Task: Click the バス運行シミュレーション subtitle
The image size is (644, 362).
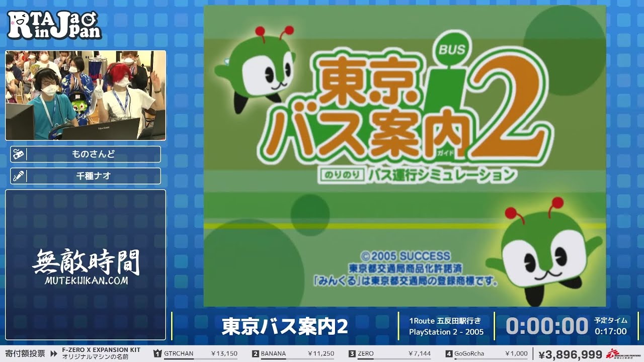Action: (442, 175)
